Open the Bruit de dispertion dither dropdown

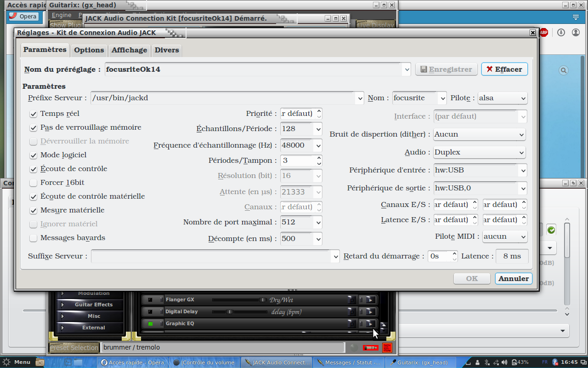tap(479, 134)
